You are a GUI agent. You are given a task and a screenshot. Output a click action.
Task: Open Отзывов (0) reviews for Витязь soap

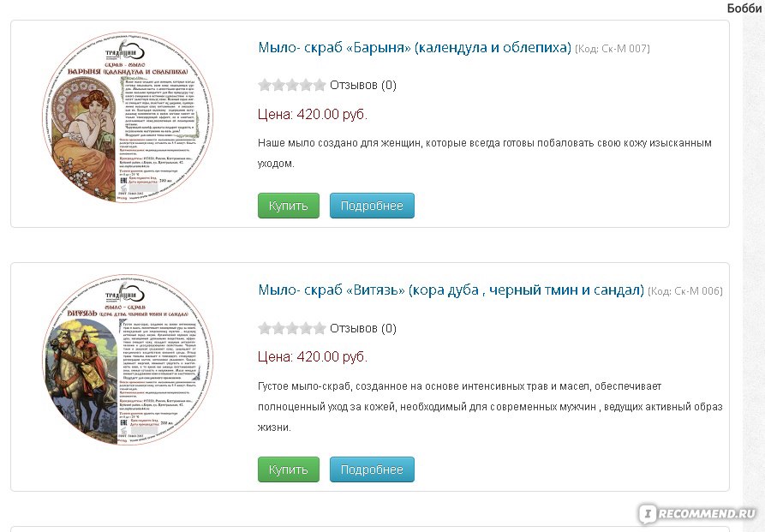click(363, 328)
